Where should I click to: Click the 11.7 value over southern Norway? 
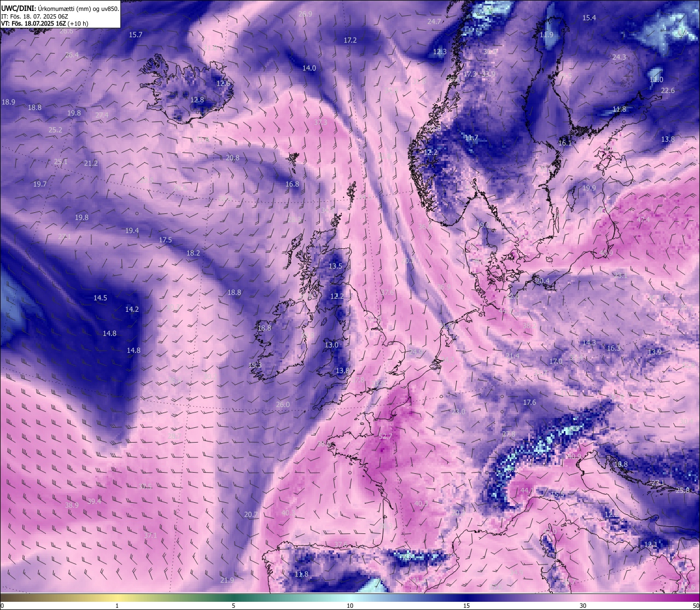coord(471,138)
